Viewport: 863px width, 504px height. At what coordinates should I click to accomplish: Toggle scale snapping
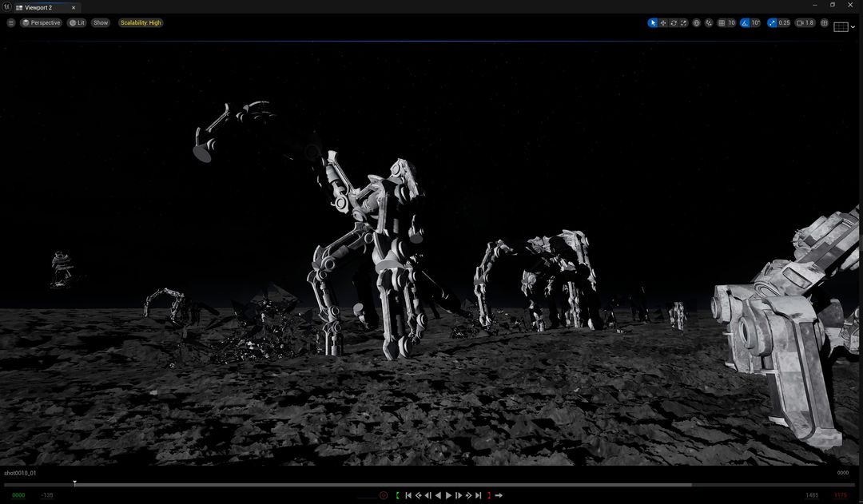tap(772, 23)
